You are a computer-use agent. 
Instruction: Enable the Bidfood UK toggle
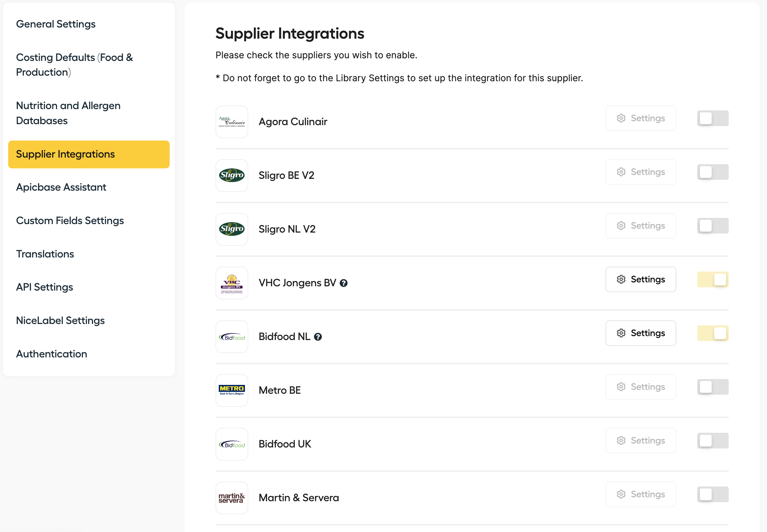tap(713, 440)
